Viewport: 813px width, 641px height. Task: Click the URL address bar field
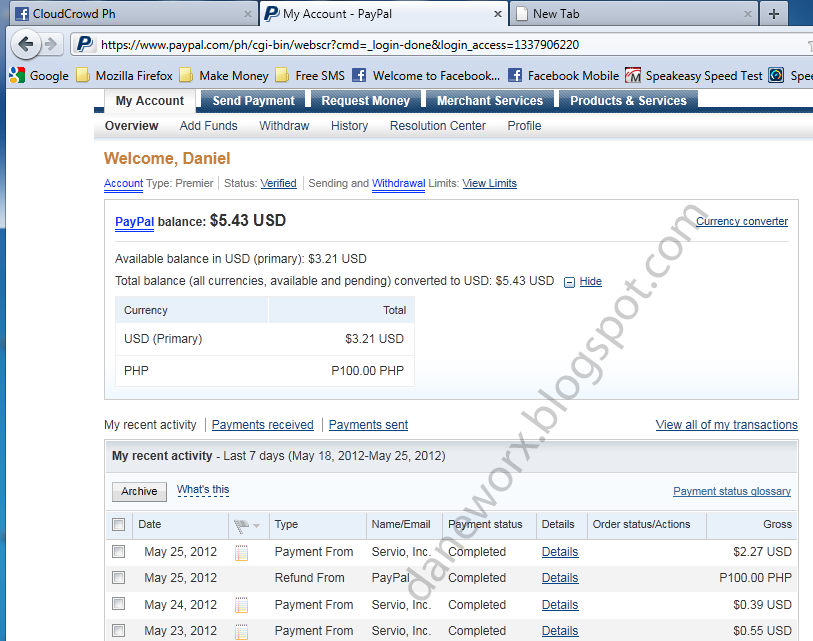click(441, 45)
